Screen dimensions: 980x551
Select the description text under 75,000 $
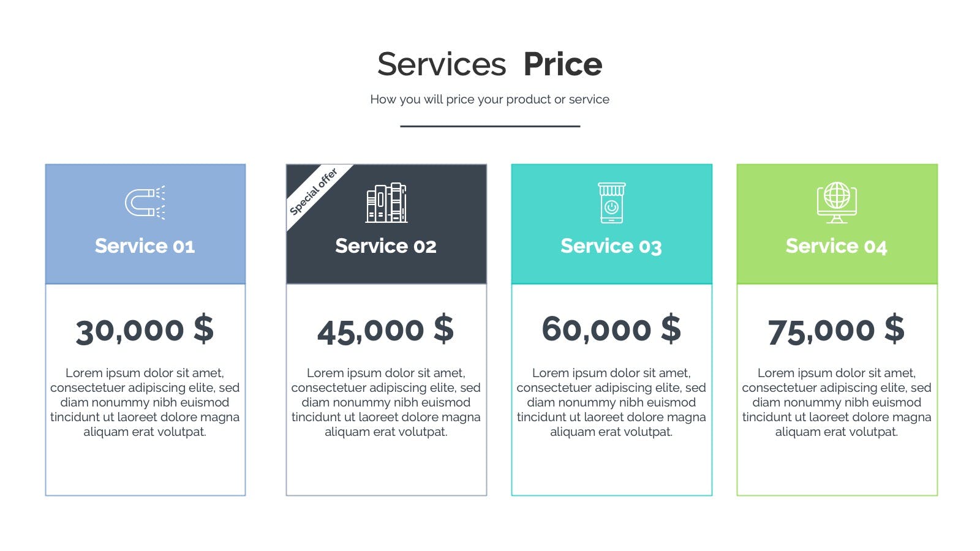(x=837, y=402)
